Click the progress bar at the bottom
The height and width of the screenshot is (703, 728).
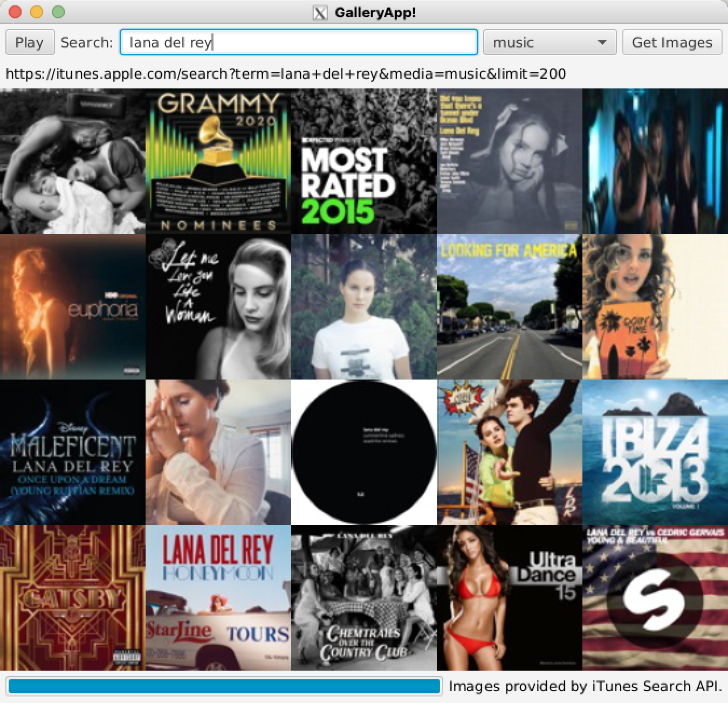pyautogui.click(x=224, y=686)
